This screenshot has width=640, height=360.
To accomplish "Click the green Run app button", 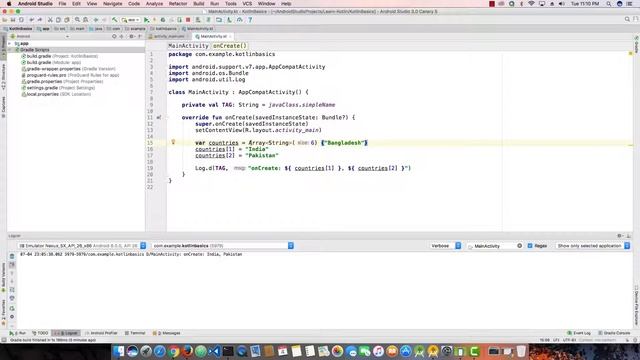I will click(147, 20).
